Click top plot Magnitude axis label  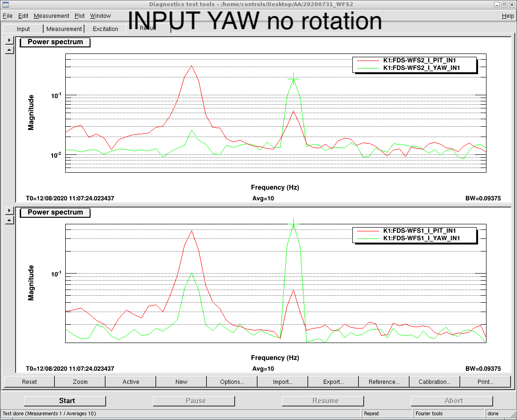click(x=31, y=113)
